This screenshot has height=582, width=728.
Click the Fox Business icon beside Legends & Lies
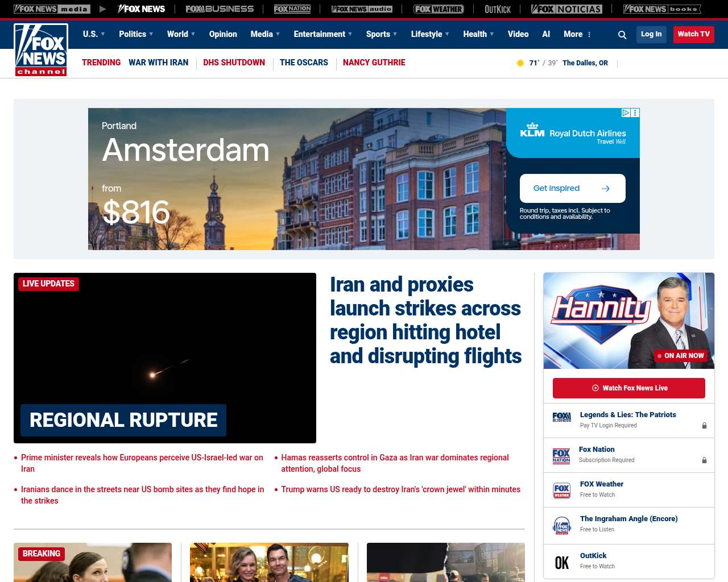point(562,417)
